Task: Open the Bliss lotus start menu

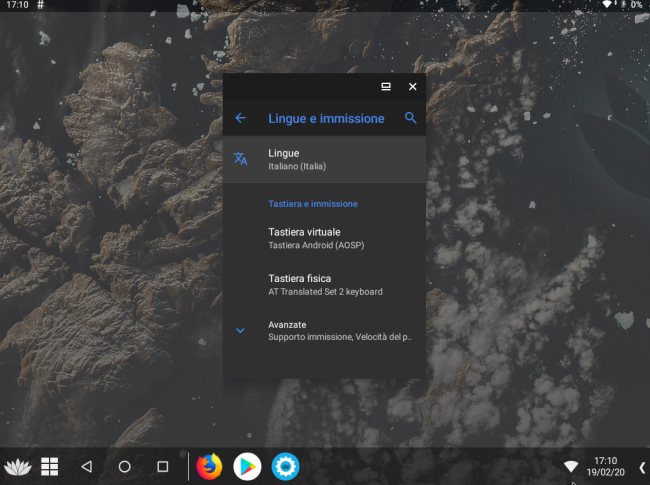Action: (18, 466)
